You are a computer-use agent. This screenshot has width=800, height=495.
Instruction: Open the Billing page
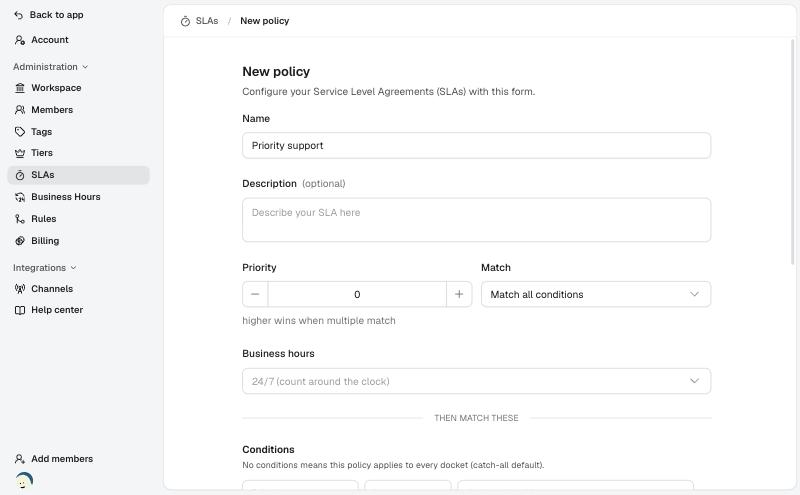click(79, 241)
